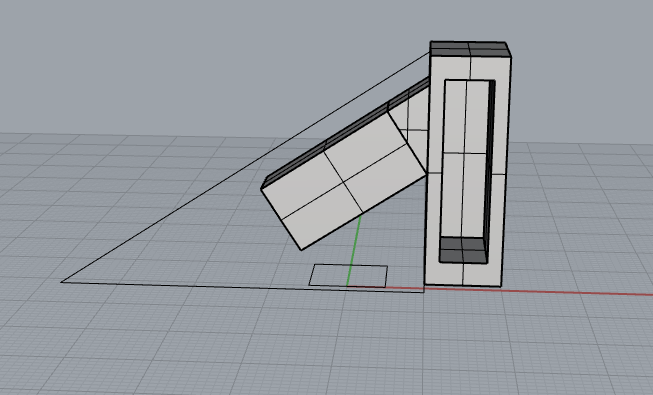The image size is (653, 395).
Task: Click the lowest corner of the tilted box
Action: (302, 250)
